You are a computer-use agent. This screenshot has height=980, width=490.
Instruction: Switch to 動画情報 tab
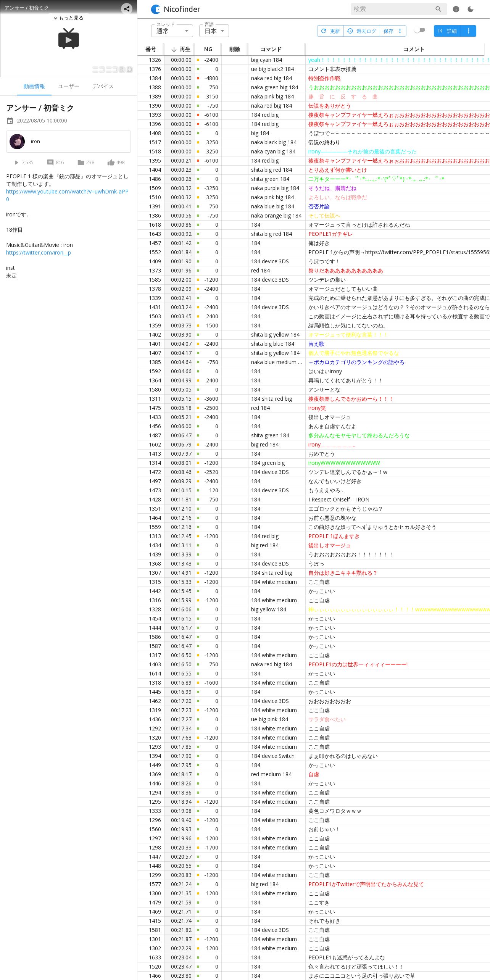(x=34, y=87)
